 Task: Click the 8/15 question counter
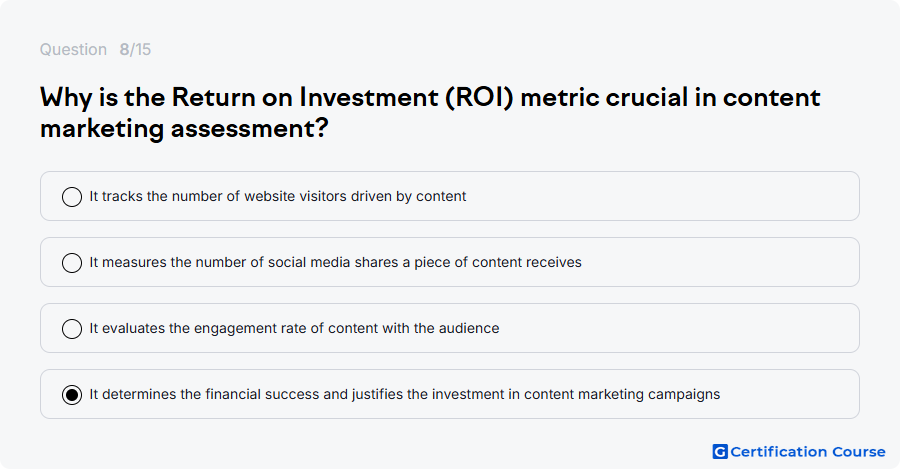click(135, 49)
